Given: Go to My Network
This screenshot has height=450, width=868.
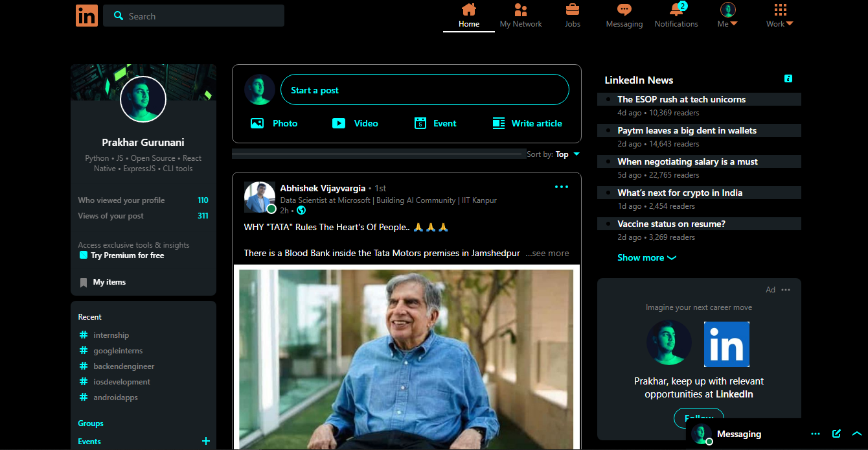Looking at the screenshot, I should [521, 16].
